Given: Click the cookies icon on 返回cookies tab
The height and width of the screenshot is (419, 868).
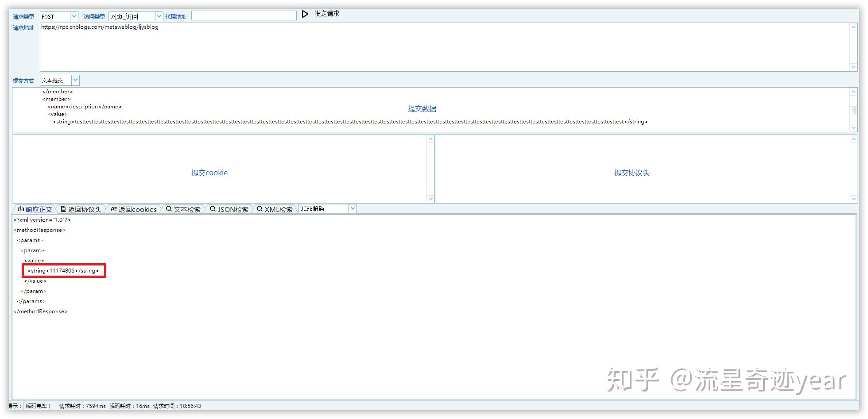Looking at the screenshot, I should (114, 208).
